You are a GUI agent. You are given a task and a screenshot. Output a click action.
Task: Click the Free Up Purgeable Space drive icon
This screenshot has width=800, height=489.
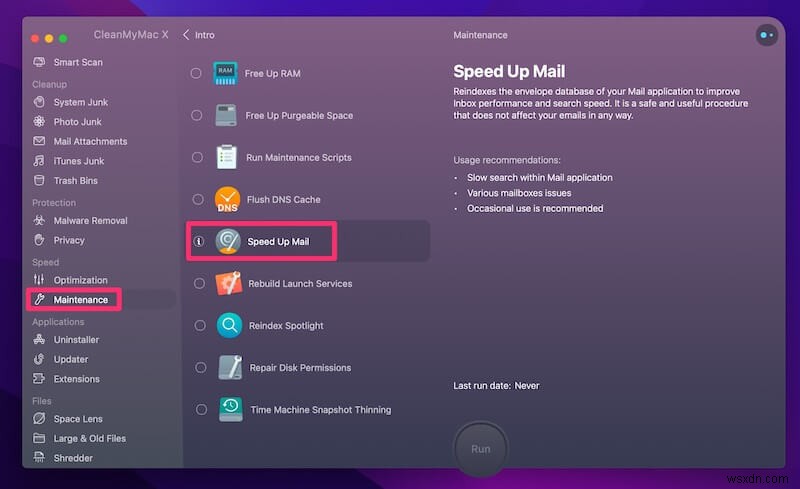[x=226, y=115]
